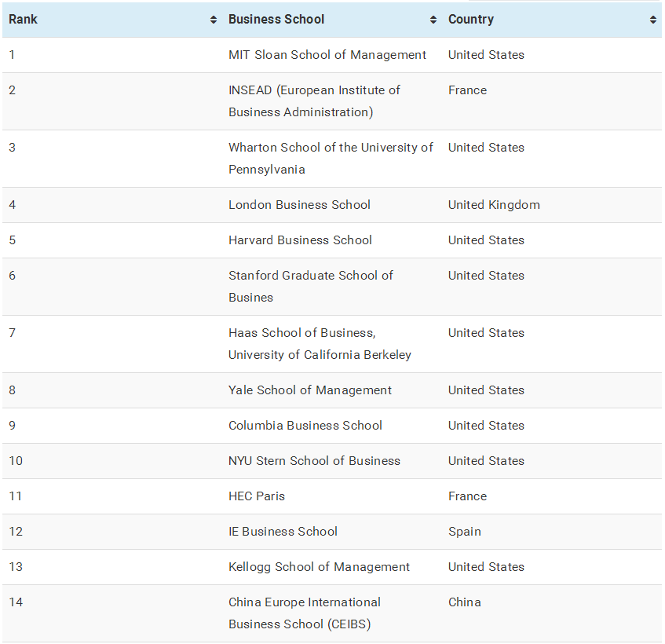Select Harvard Business School cell
Image resolution: width=665 pixels, height=644 pixels.
[x=300, y=240]
